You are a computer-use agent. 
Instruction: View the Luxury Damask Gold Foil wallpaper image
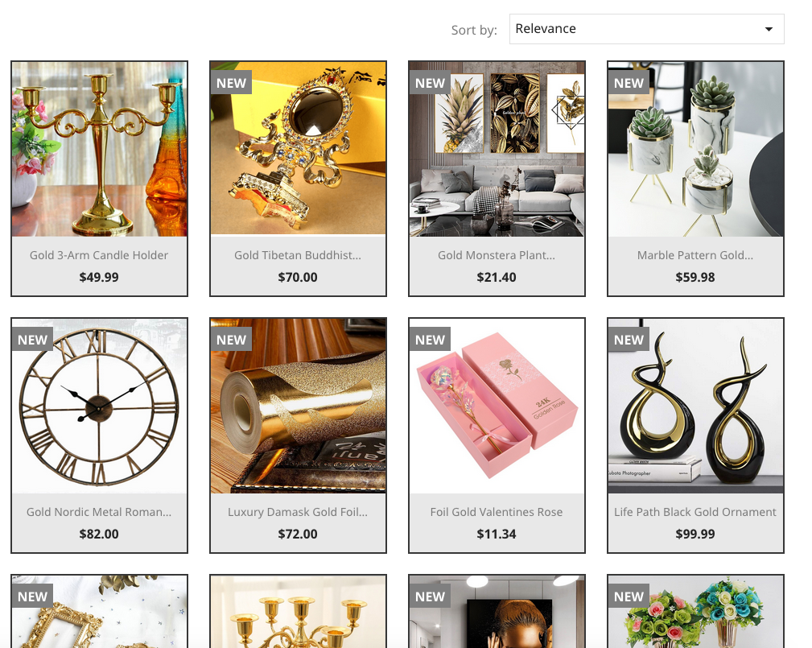point(299,406)
